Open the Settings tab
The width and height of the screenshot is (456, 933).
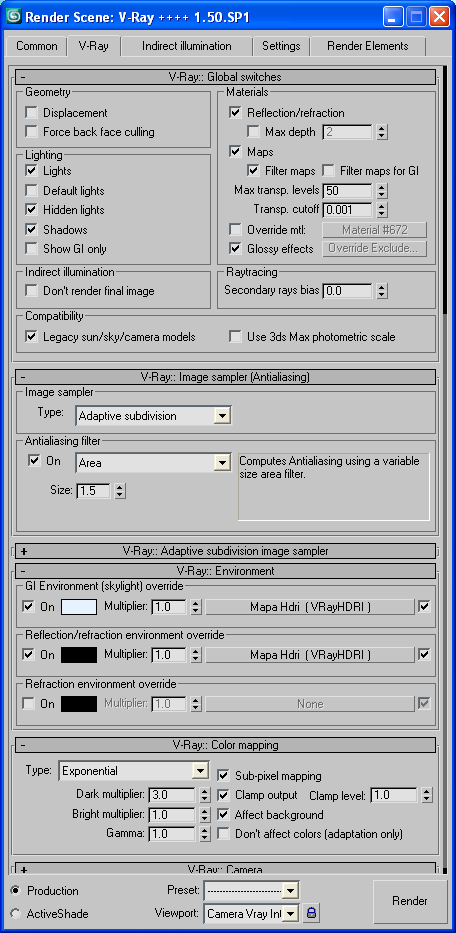click(281, 46)
